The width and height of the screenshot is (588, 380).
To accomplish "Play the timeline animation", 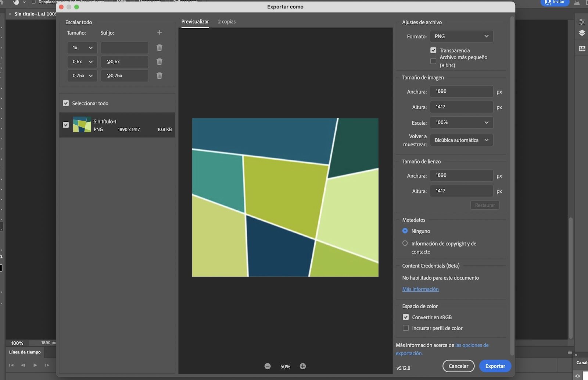I will (35, 365).
